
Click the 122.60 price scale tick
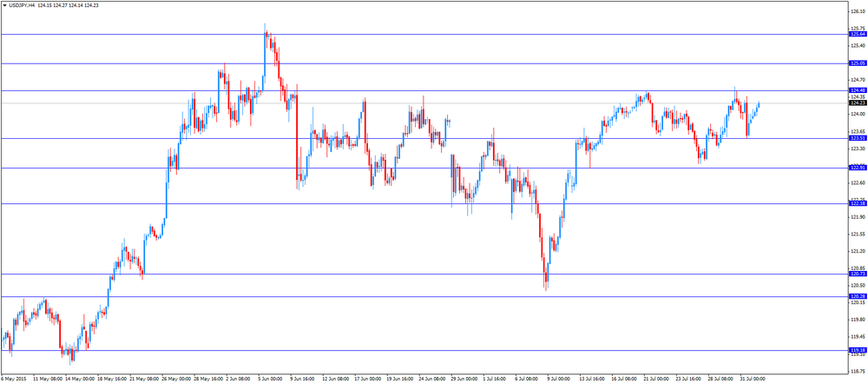pos(858,182)
